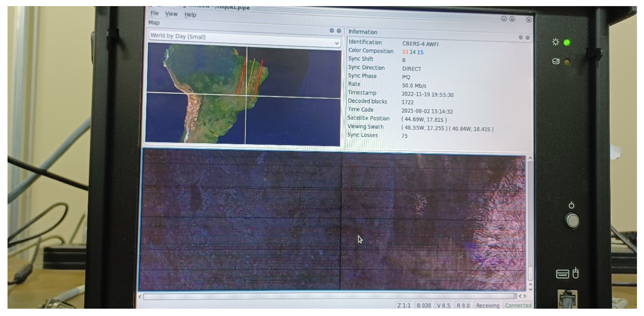Open the View menu
This screenshot has height=316, width=644.
coord(171,14)
